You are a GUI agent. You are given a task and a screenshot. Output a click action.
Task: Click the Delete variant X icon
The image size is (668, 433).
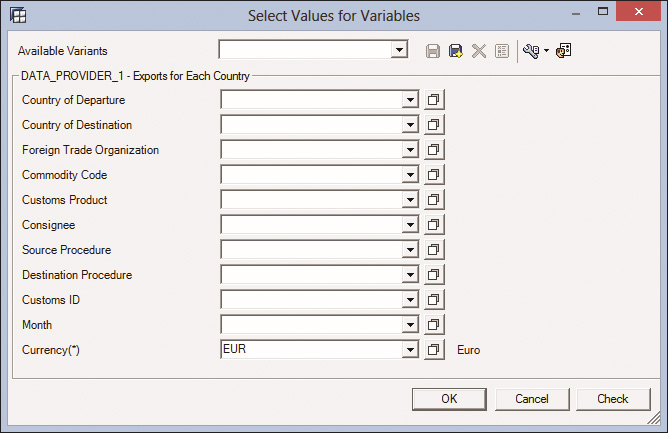479,51
